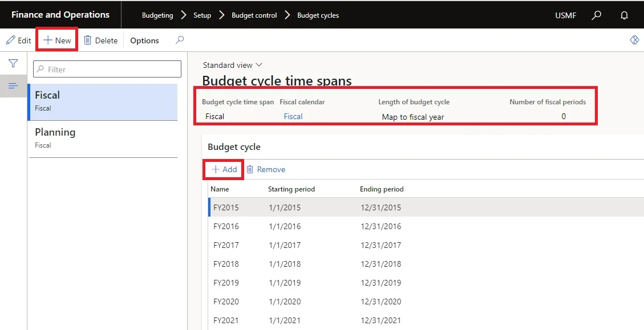Open the diamond-shaped icon at toolbar right
This screenshot has height=330, width=644.
click(634, 40)
